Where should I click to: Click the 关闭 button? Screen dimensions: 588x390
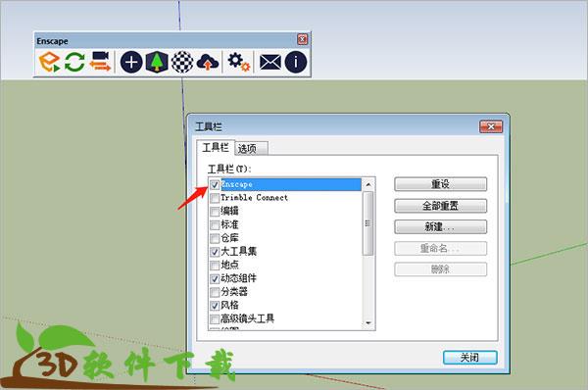(x=469, y=358)
